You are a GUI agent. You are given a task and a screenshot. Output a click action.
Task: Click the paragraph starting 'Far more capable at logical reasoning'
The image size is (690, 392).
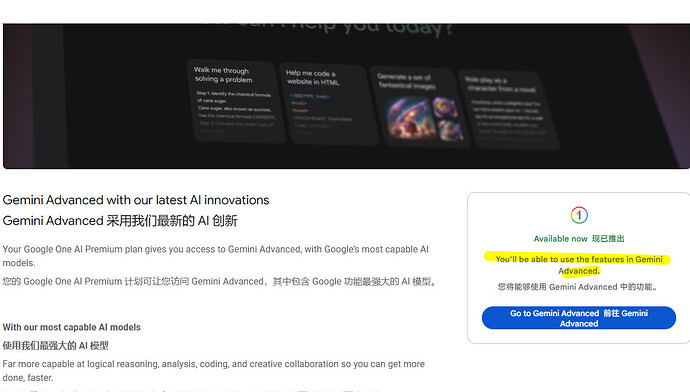[x=214, y=370]
